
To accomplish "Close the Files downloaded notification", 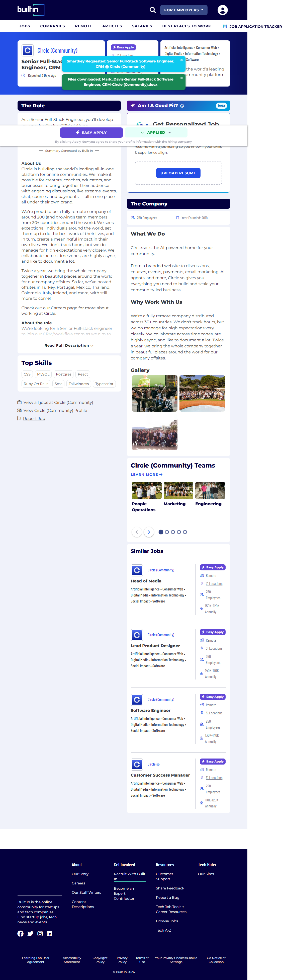I will pos(181,78).
